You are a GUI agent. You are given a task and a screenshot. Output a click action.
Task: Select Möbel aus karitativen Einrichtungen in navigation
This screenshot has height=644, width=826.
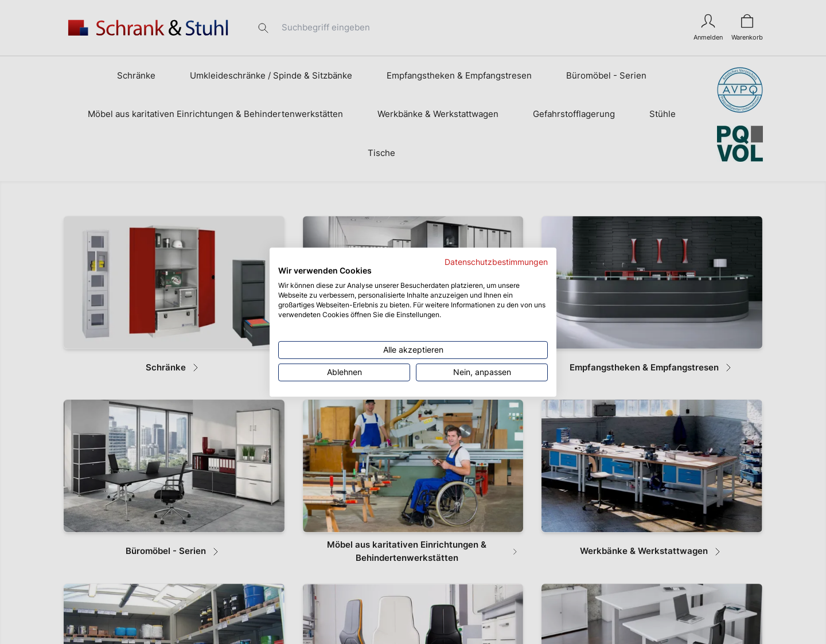click(x=215, y=114)
